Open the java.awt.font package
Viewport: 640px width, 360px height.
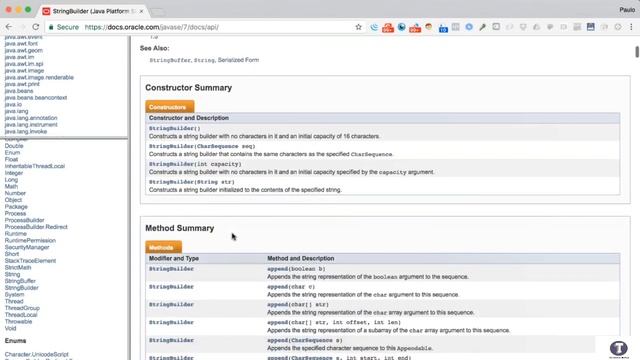pos(21,43)
